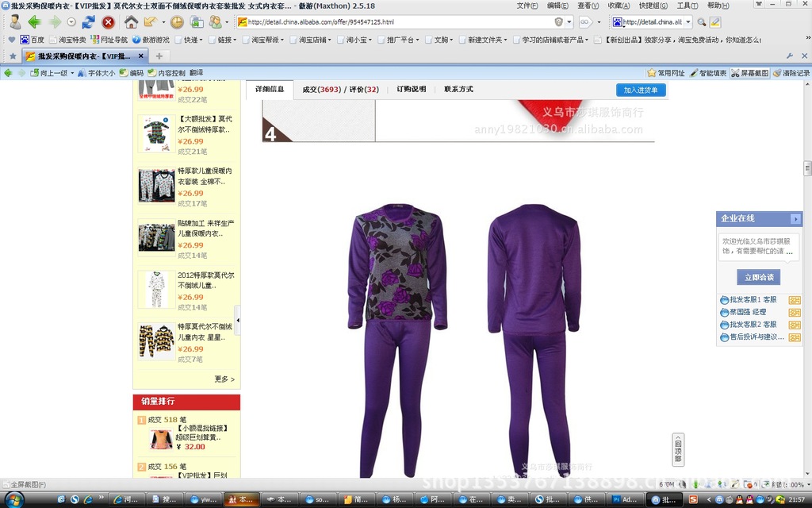
Task: Click the search box next to Baidu icon
Action: [652, 21]
